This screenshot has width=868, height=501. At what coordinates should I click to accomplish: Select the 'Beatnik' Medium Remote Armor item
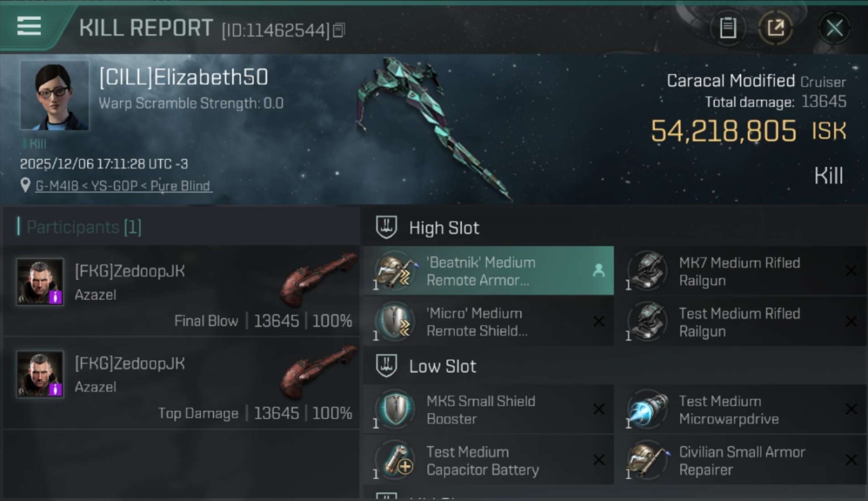[488, 271]
